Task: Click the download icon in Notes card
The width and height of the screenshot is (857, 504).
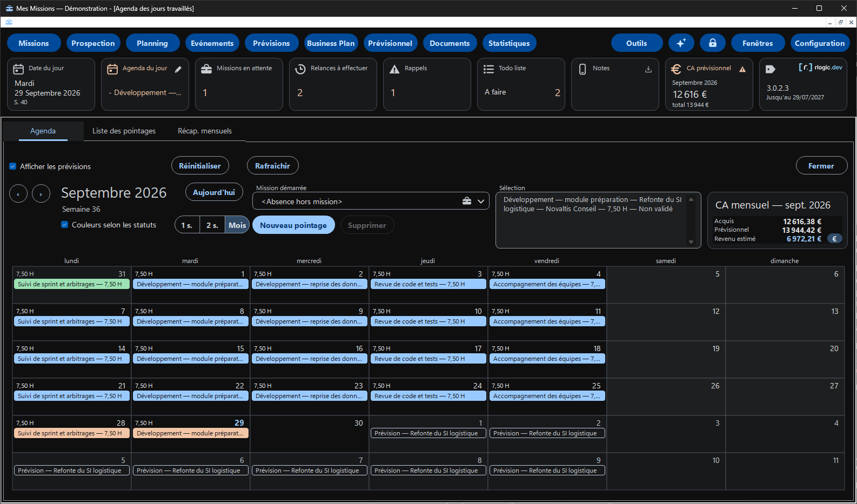Action: click(x=648, y=69)
